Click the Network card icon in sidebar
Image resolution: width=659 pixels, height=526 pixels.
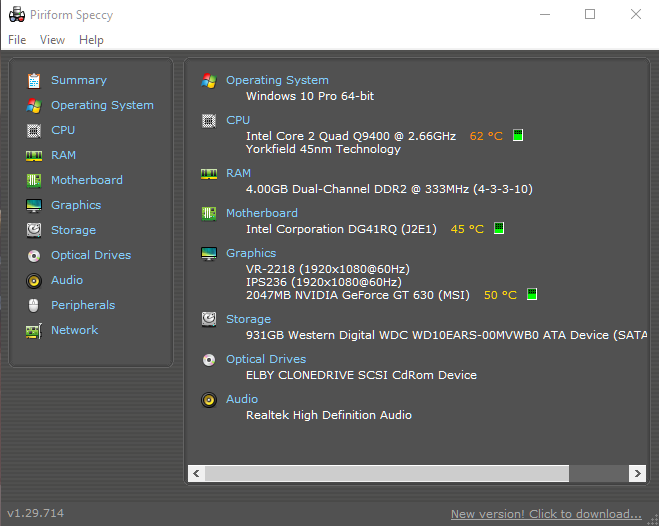click(34, 331)
